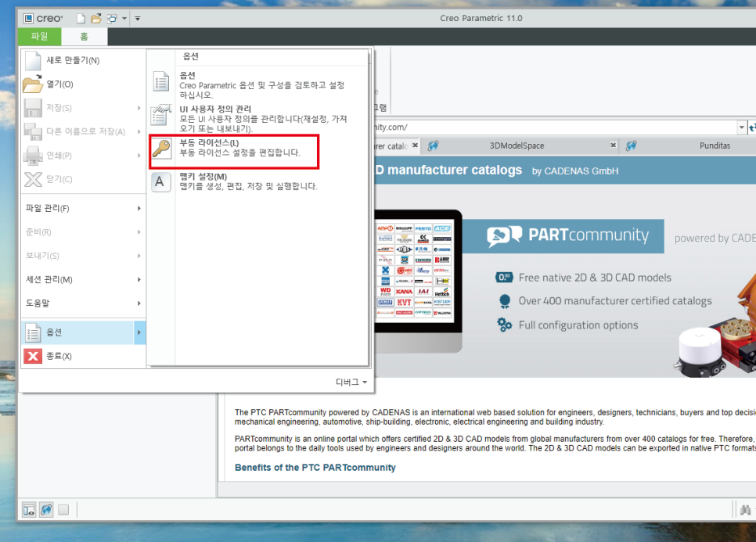
Task: Click the 준비(R) menu entry
Action: pos(83,232)
